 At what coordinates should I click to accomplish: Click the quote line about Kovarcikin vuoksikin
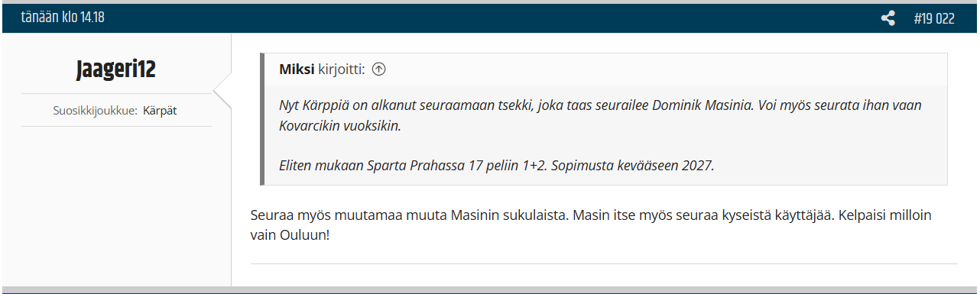coord(340,126)
